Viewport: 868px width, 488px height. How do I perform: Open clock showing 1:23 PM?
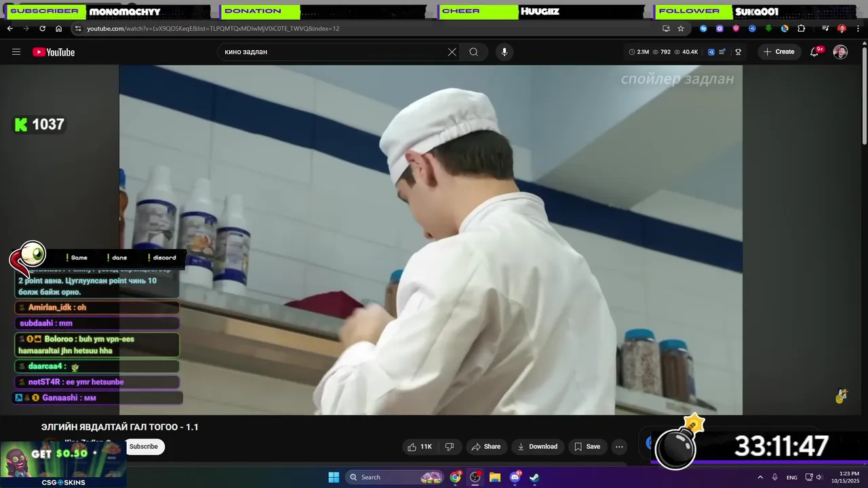849,477
